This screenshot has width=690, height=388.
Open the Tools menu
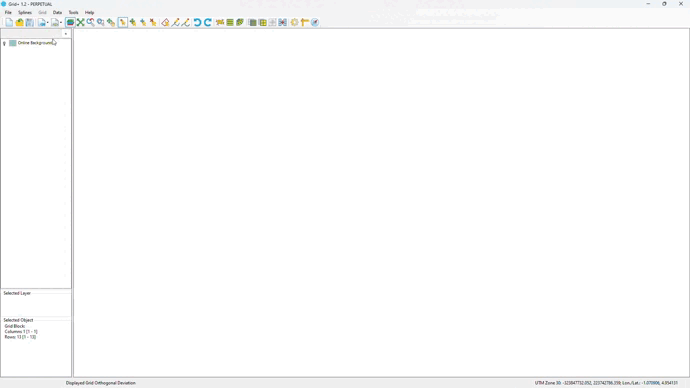[x=73, y=12]
